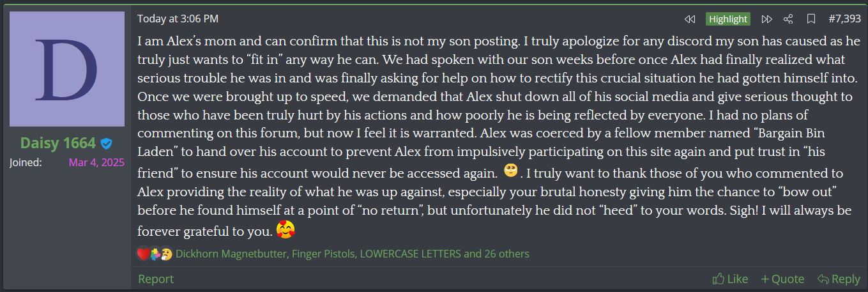Report this post

(x=156, y=279)
